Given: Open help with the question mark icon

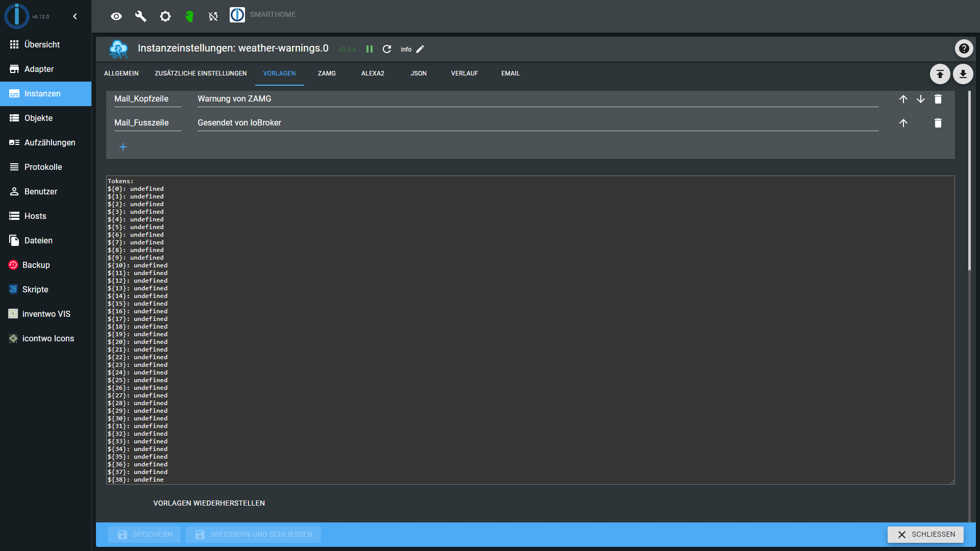Looking at the screenshot, I should click(964, 48).
